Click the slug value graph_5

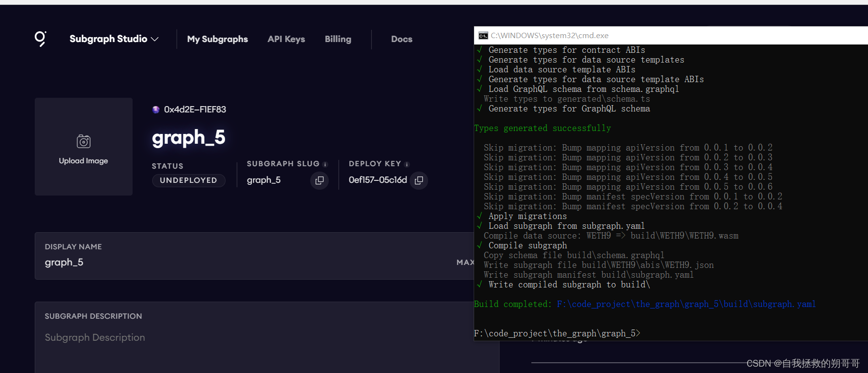264,180
